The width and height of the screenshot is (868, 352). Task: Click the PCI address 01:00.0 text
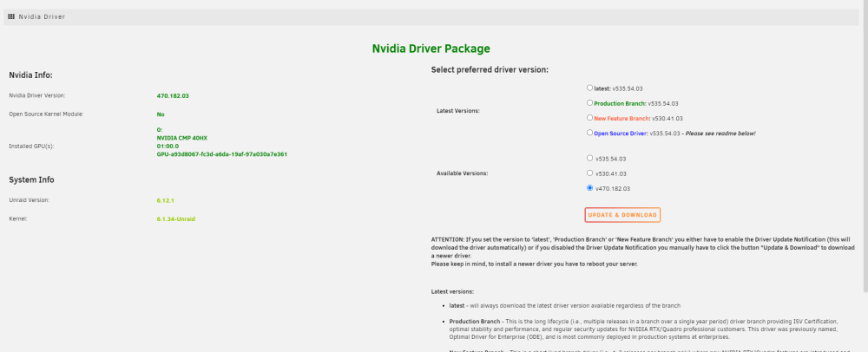coord(168,146)
